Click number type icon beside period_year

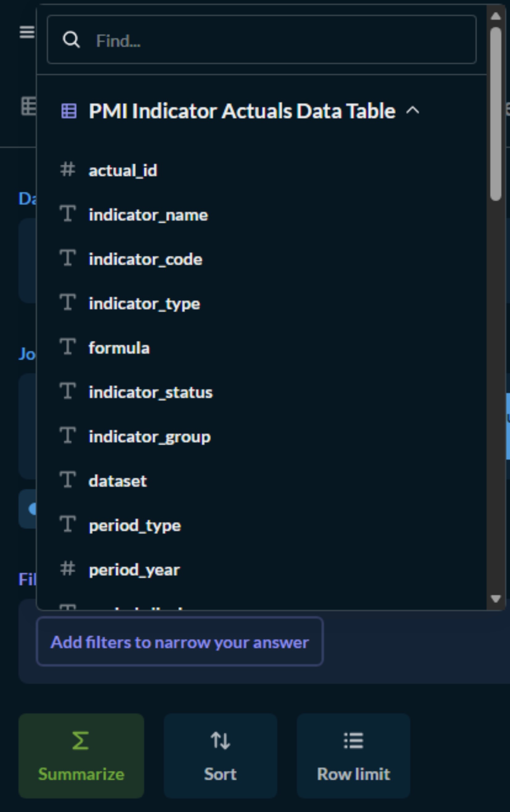click(67, 569)
